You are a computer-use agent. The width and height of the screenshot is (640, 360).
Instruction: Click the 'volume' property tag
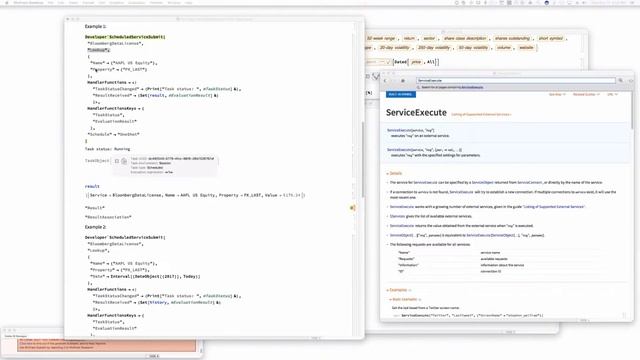tap(504, 48)
